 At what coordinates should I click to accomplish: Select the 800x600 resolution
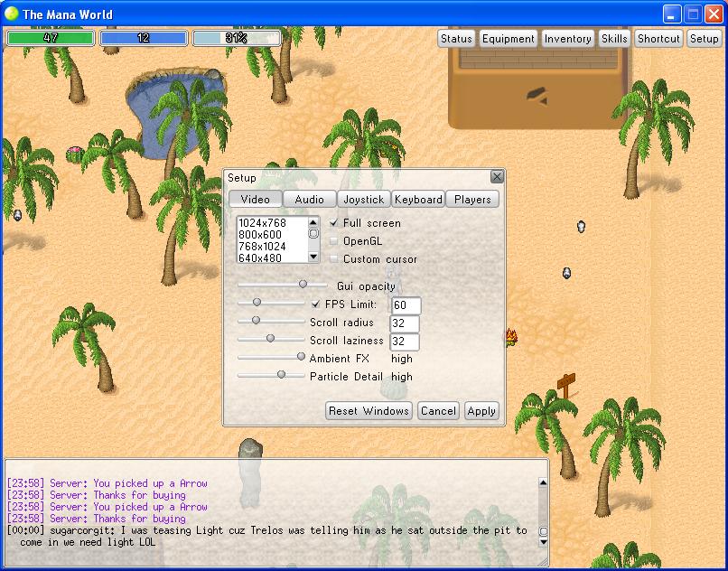point(272,235)
